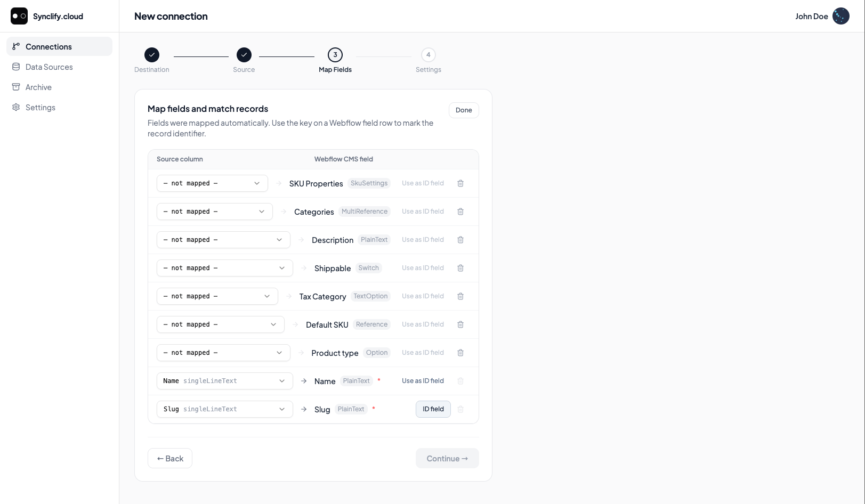Click the John Doe username
The width and height of the screenshot is (865, 504).
(812, 17)
